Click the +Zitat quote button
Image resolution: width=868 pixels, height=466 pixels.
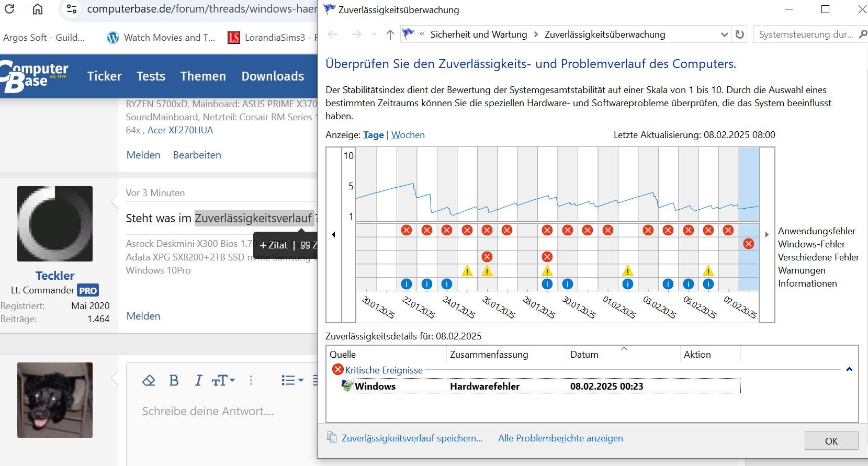pos(274,245)
